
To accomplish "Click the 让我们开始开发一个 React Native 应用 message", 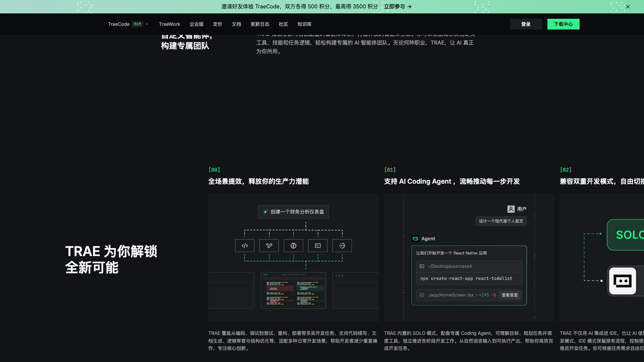I will pyautogui.click(x=451, y=253).
